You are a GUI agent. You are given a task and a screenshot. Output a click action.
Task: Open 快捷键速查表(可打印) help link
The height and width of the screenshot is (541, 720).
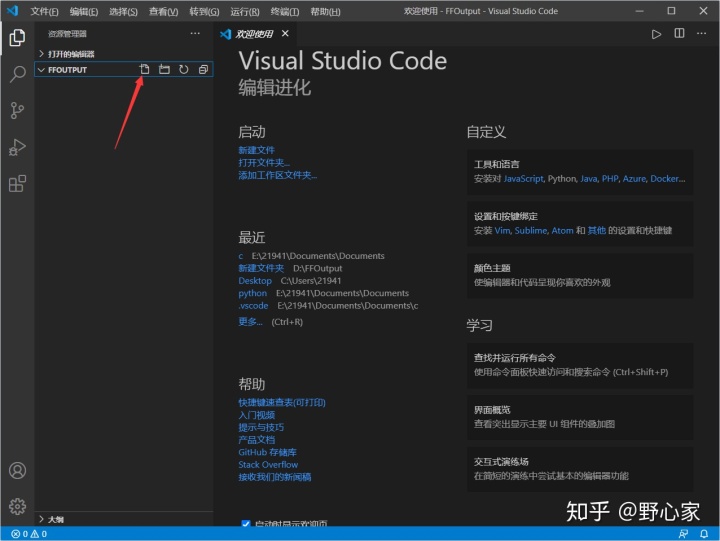click(282, 403)
